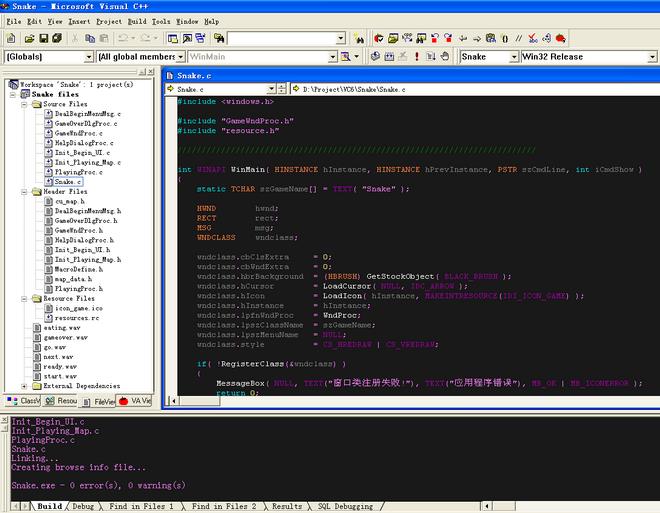Click the Find in Files binoculars icon
The height and width of the screenshot is (513, 660).
tap(219, 38)
